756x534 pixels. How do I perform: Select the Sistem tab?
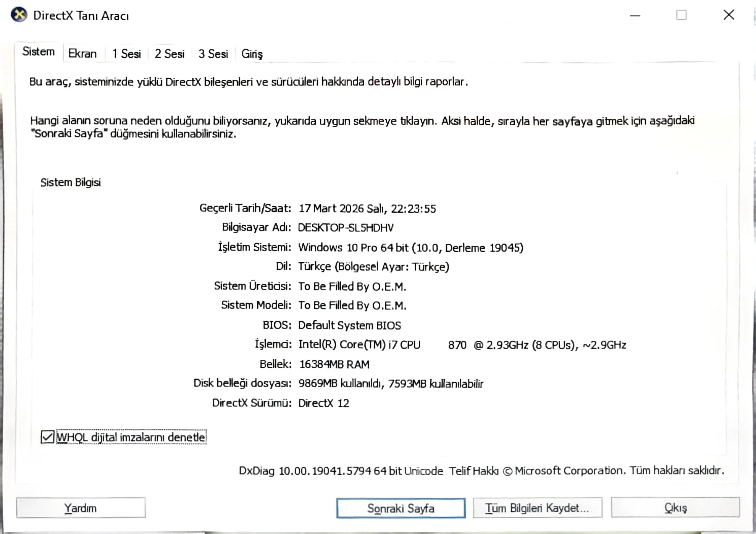[x=38, y=52]
